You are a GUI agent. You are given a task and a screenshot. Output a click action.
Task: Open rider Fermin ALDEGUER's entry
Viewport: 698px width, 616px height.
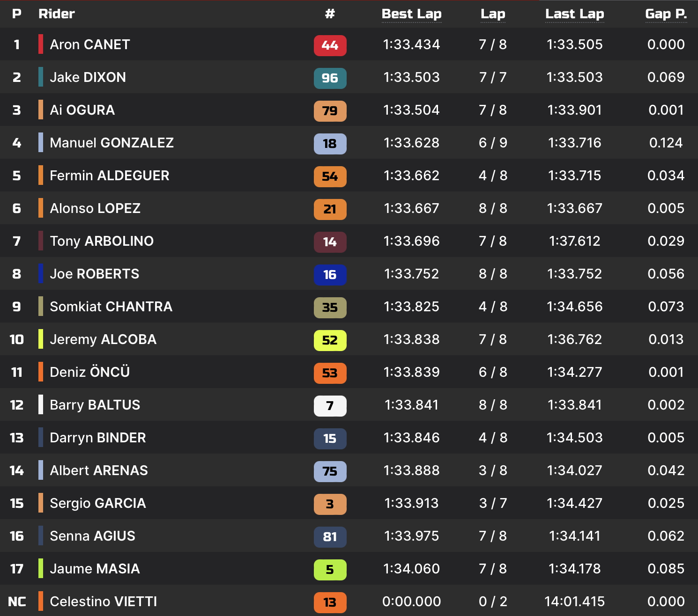(x=109, y=176)
